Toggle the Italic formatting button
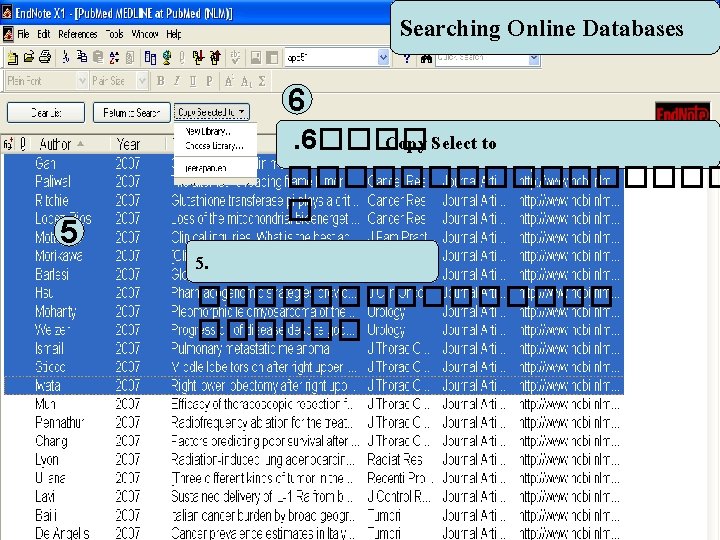720x540 pixels. click(177, 81)
